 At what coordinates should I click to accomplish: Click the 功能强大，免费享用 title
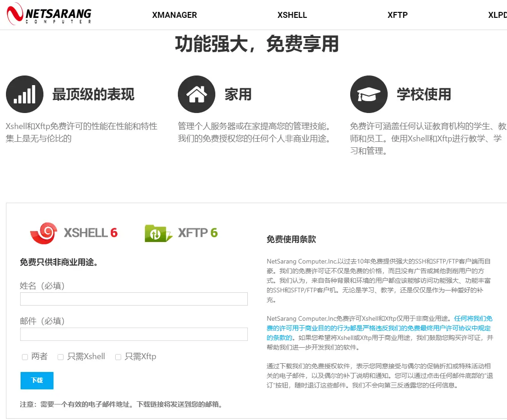(x=257, y=44)
